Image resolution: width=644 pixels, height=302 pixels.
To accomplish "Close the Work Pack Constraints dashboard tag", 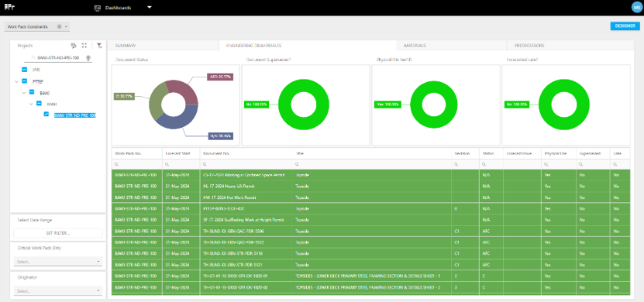I will pos(59,26).
